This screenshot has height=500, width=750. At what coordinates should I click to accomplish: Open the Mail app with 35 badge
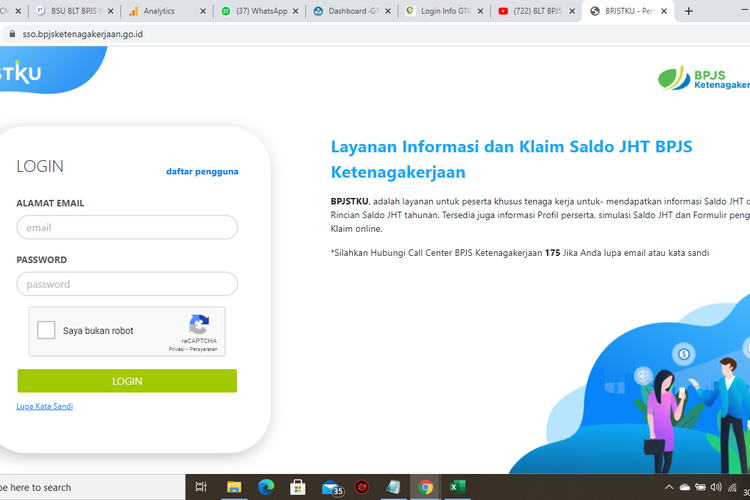click(332, 488)
